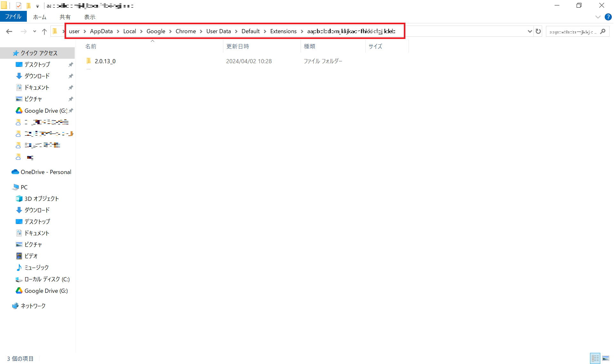Customize Quick Access Toolbar dropdown arrow
This screenshot has width=614, height=364.
tap(37, 6)
